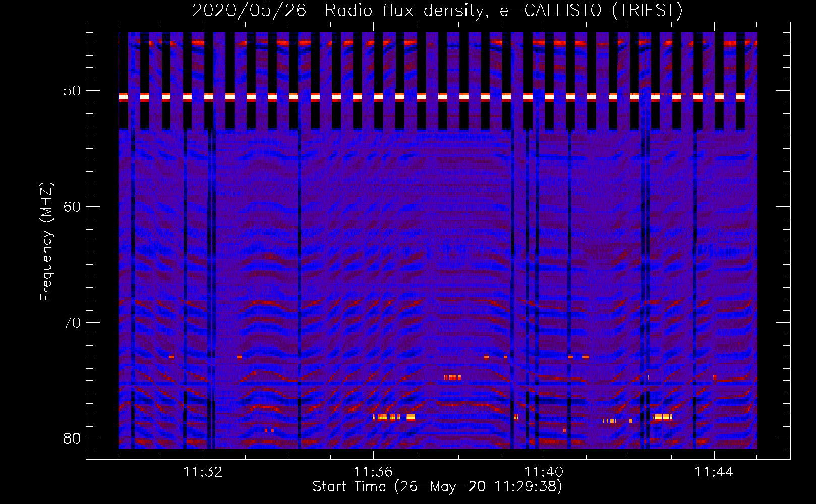This screenshot has width=816, height=504.
Task: Click the "Start Time (26-May-20 11:29:38)" label
Action: point(437,487)
